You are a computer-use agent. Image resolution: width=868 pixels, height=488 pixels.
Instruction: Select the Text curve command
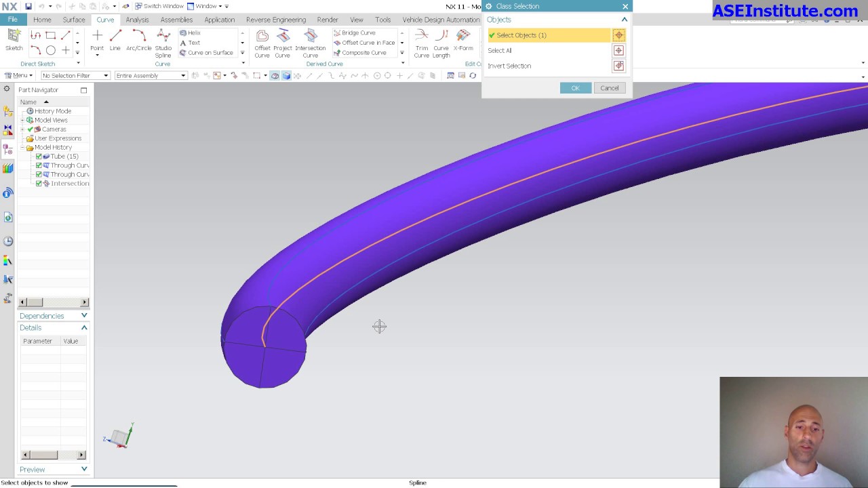(x=190, y=43)
